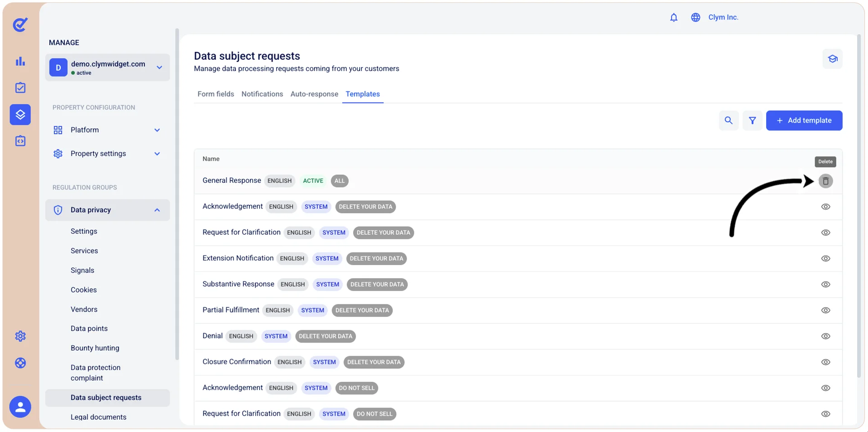Open the notifications bell

pyautogui.click(x=674, y=17)
